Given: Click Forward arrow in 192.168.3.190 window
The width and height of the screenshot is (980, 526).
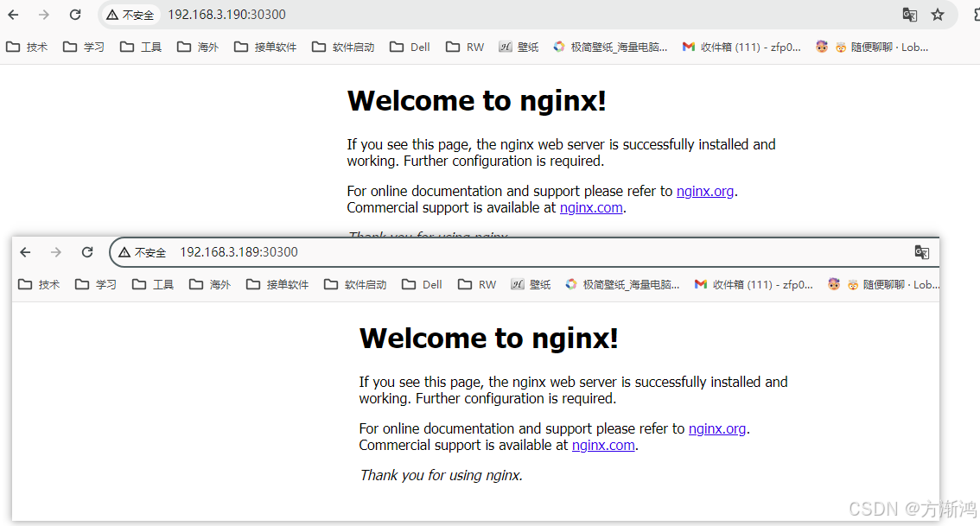Looking at the screenshot, I should point(44,15).
